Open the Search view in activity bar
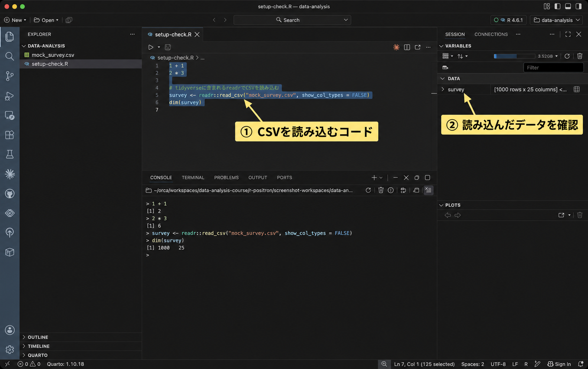 click(x=10, y=56)
